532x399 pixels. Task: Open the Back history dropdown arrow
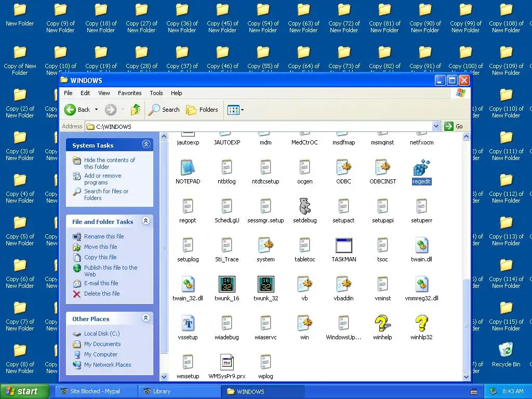[96, 110]
